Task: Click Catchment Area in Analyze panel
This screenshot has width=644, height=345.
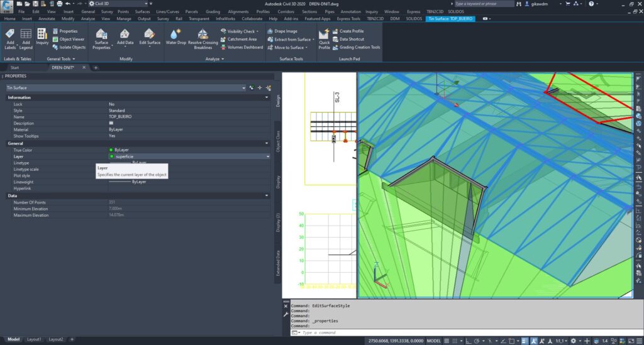Action: [x=238, y=40]
